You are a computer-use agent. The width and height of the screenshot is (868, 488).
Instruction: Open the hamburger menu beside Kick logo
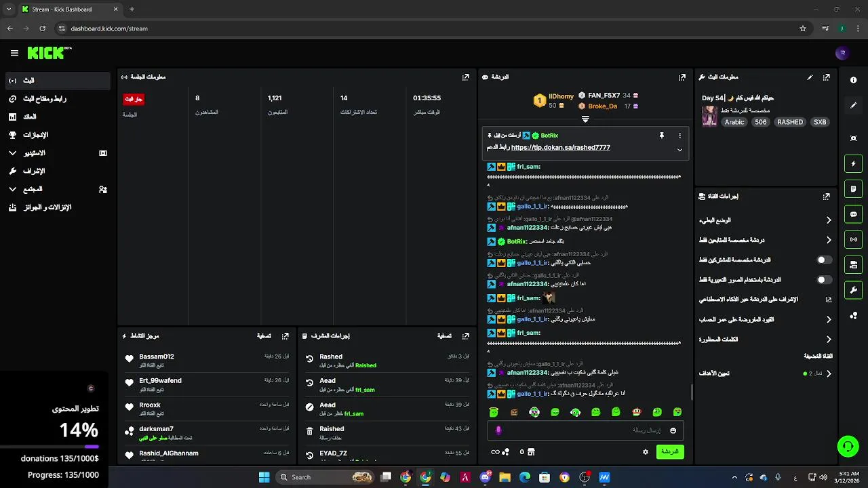pos(14,53)
